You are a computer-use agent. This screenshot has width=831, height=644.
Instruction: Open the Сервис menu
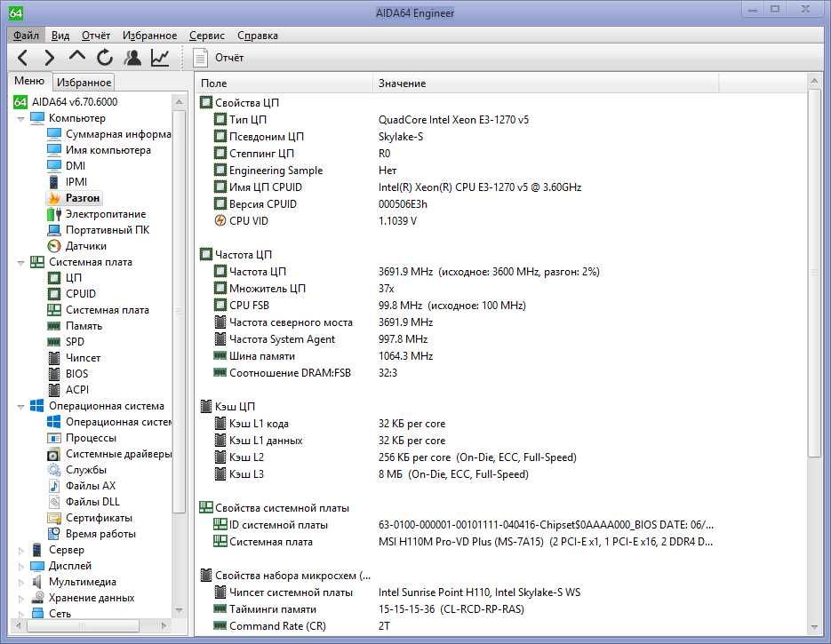pyautogui.click(x=207, y=35)
